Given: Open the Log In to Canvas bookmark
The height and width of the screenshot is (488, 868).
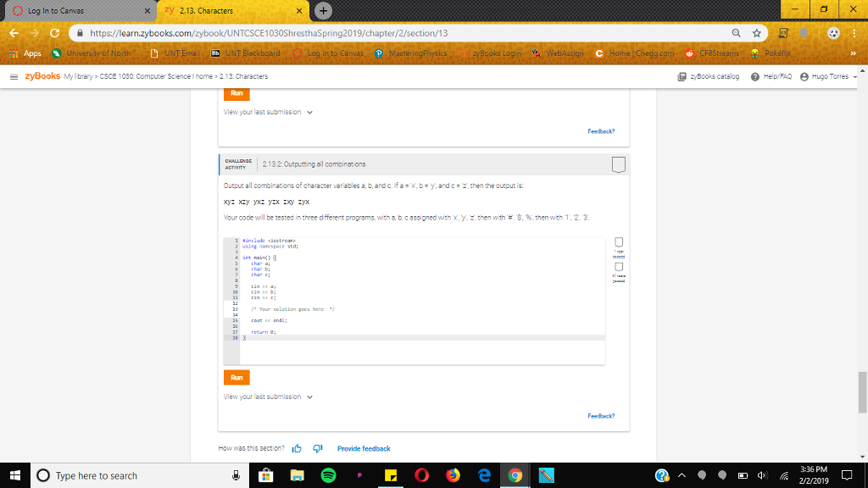Looking at the screenshot, I should pyautogui.click(x=328, y=53).
